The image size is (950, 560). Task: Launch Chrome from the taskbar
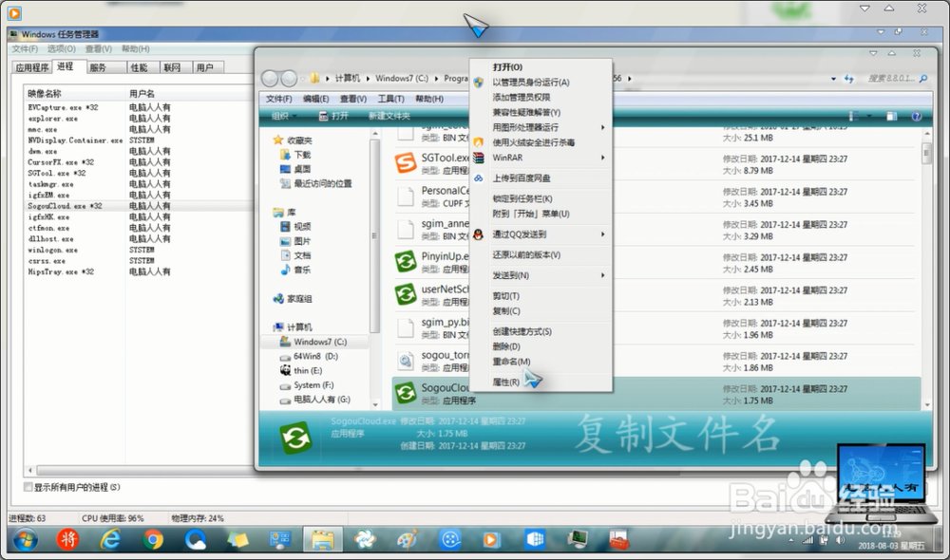pos(153,539)
